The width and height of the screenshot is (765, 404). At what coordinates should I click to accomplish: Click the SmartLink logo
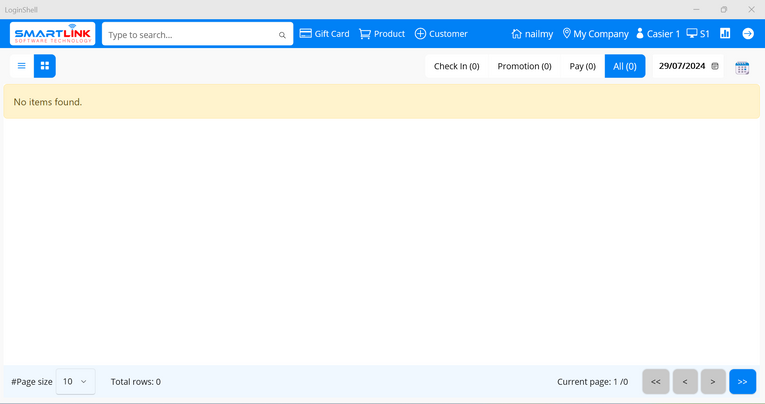(x=53, y=34)
